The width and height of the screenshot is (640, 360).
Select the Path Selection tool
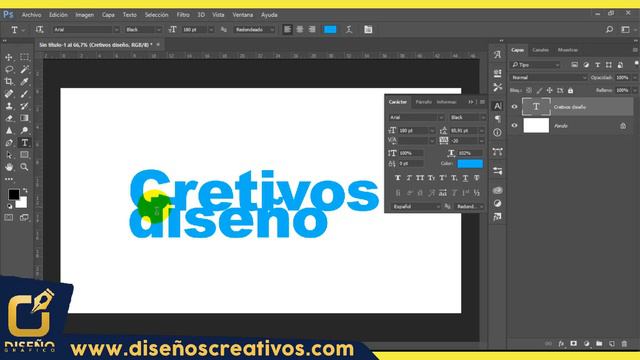point(9,155)
